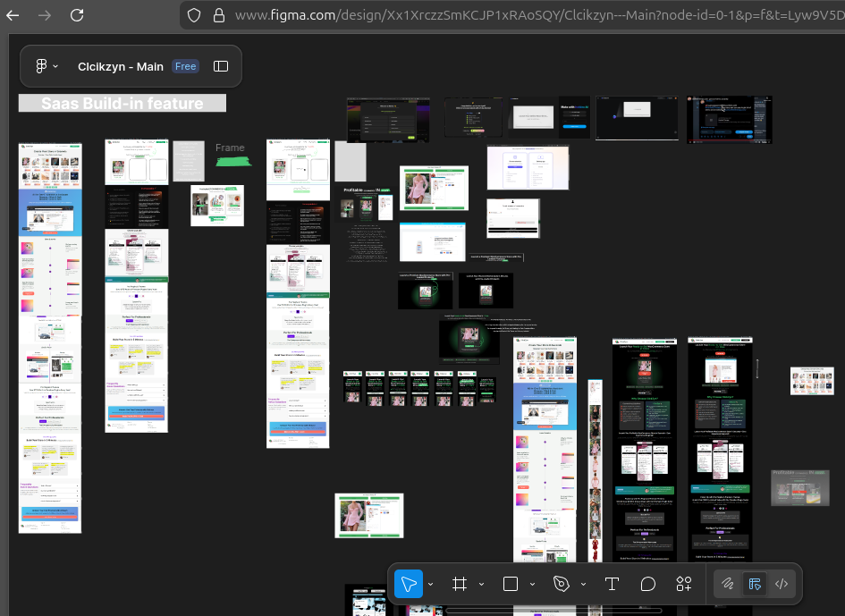The height and width of the screenshot is (616, 845).
Task: Switch to Draw mode
Action: click(728, 584)
